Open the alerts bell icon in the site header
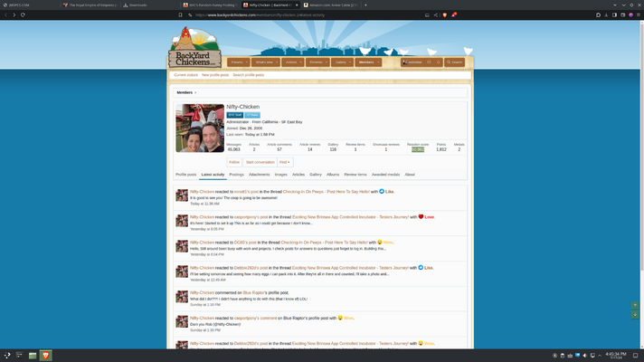 (x=439, y=62)
